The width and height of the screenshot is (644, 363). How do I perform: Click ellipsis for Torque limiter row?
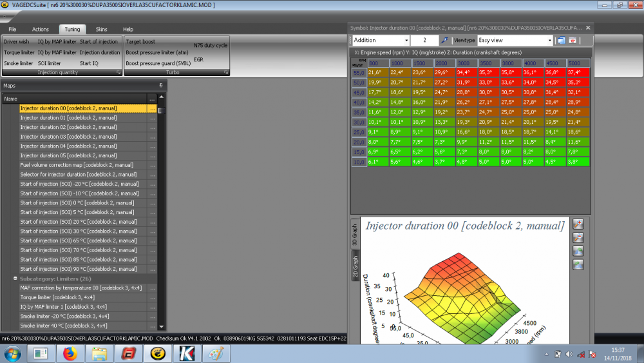(x=153, y=298)
